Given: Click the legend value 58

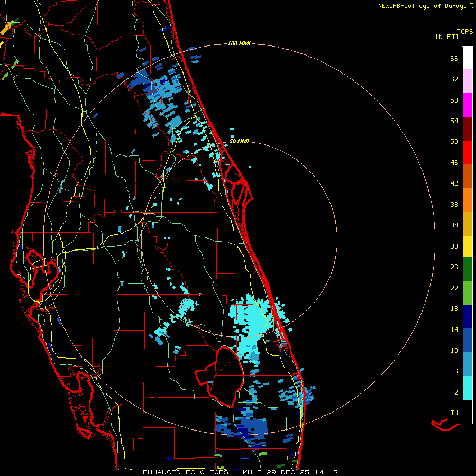Looking at the screenshot, I should (454, 100).
